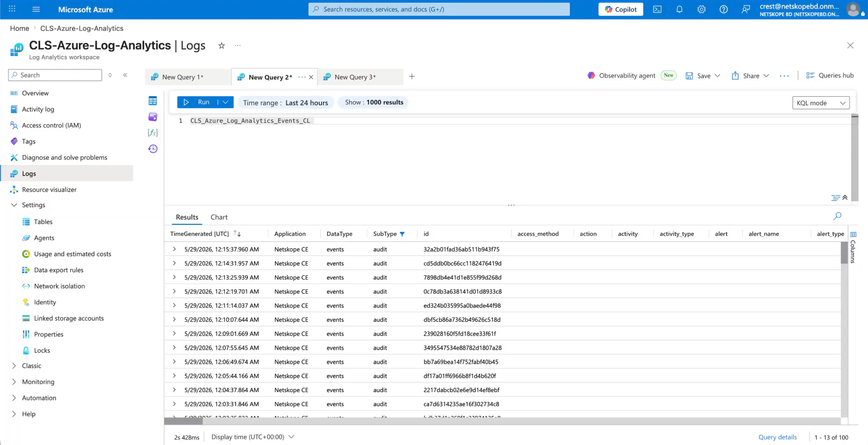Image resolution: width=868 pixels, height=445 pixels.
Task: Click the left menu Search box
Action: click(55, 75)
